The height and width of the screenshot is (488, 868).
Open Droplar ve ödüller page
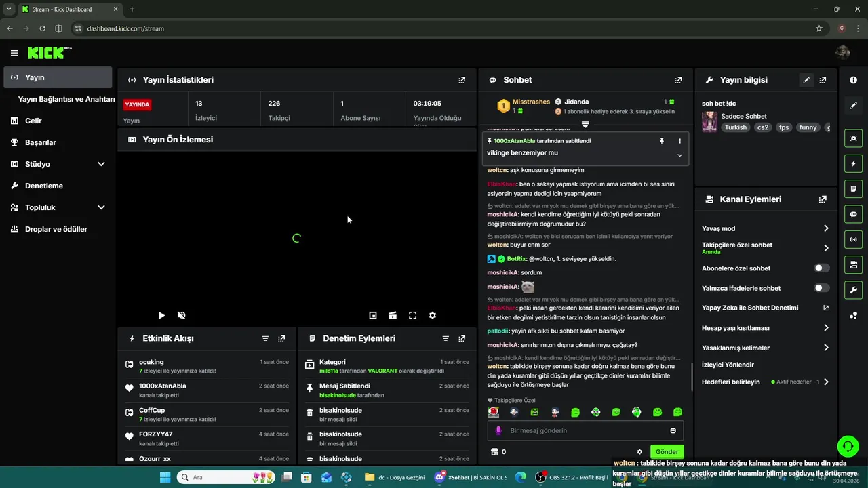[x=58, y=229]
